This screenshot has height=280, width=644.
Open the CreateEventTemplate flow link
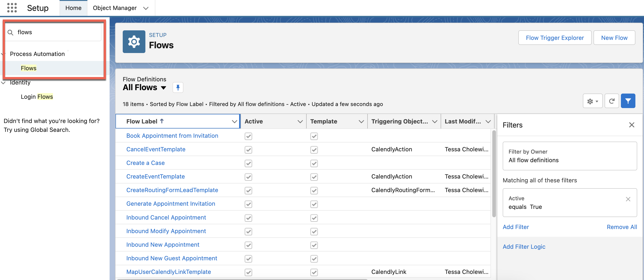(155, 176)
